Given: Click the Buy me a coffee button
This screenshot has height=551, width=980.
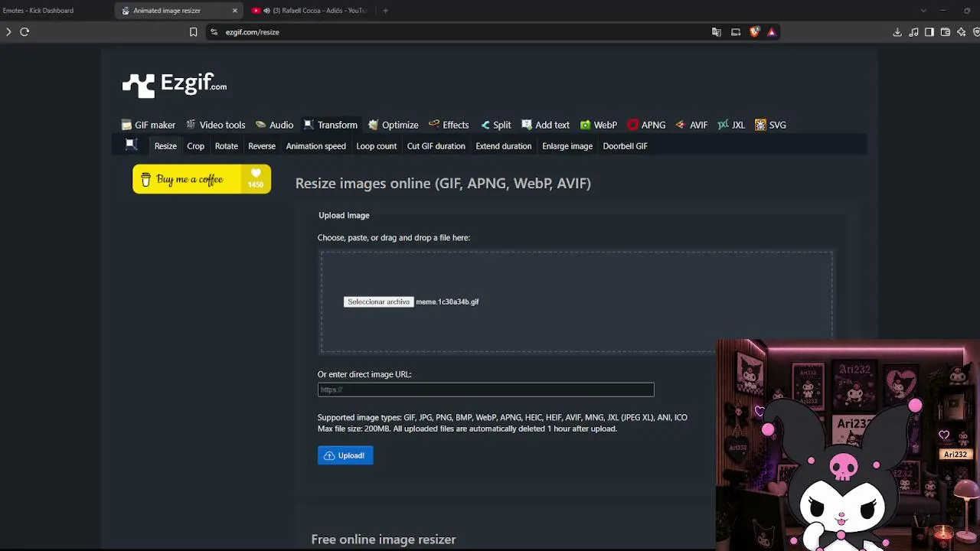Looking at the screenshot, I should pos(201,179).
